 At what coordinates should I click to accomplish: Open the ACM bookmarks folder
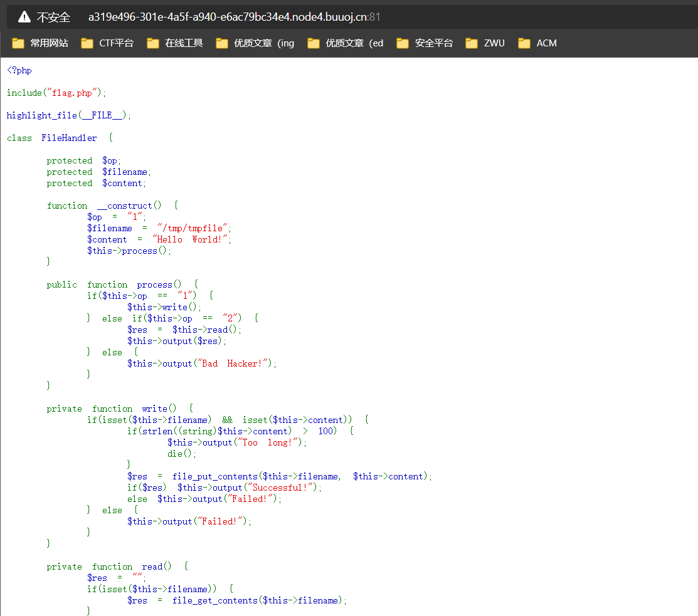pos(537,43)
